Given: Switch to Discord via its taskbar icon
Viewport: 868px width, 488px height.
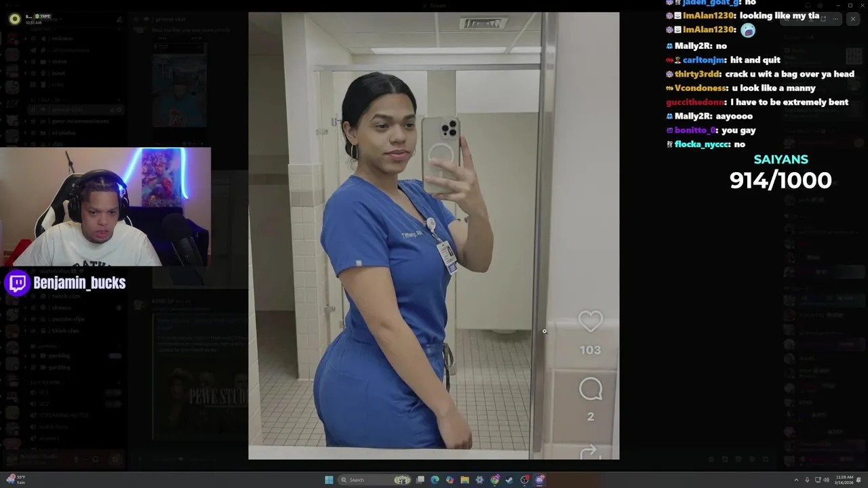Looking at the screenshot, I should (540, 480).
